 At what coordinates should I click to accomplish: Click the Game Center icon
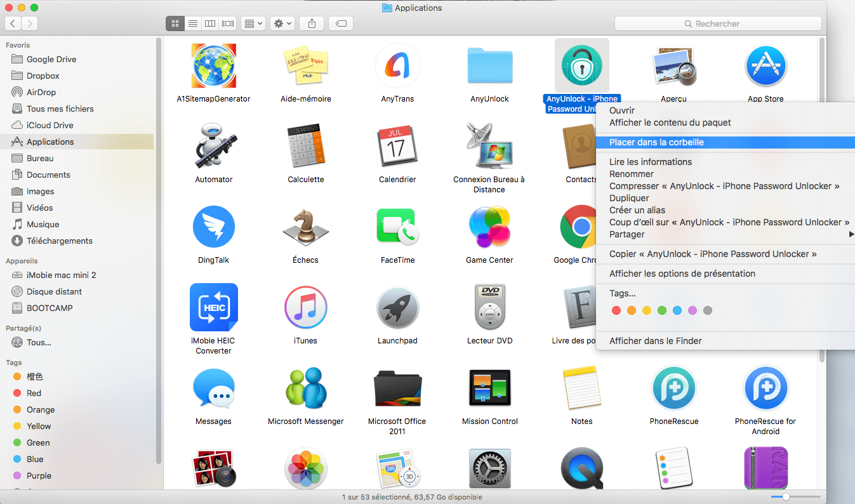[x=489, y=227]
